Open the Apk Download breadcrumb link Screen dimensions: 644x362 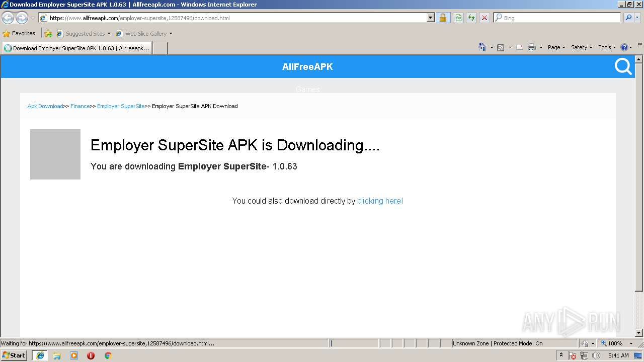click(45, 106)
